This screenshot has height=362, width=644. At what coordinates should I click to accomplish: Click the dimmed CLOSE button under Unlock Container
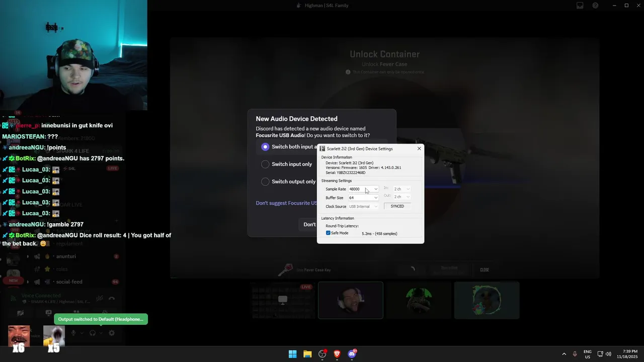(485, 269)
